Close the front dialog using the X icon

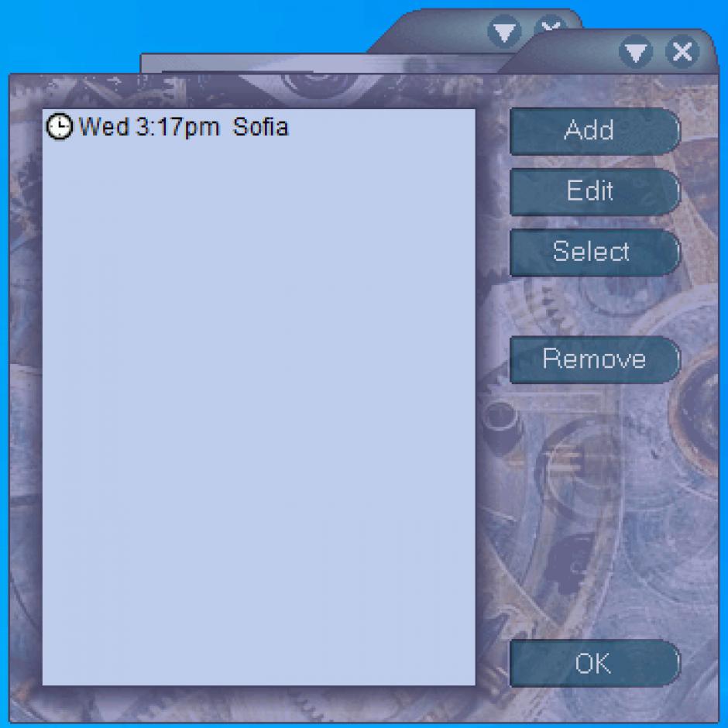pyautogui.click(x=682, y=52)
